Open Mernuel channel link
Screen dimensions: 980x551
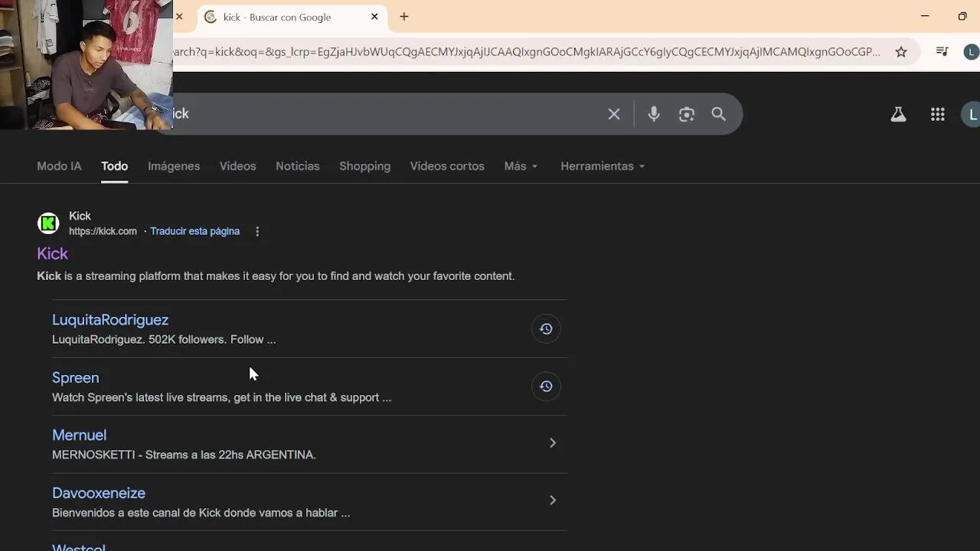point(79,435)
